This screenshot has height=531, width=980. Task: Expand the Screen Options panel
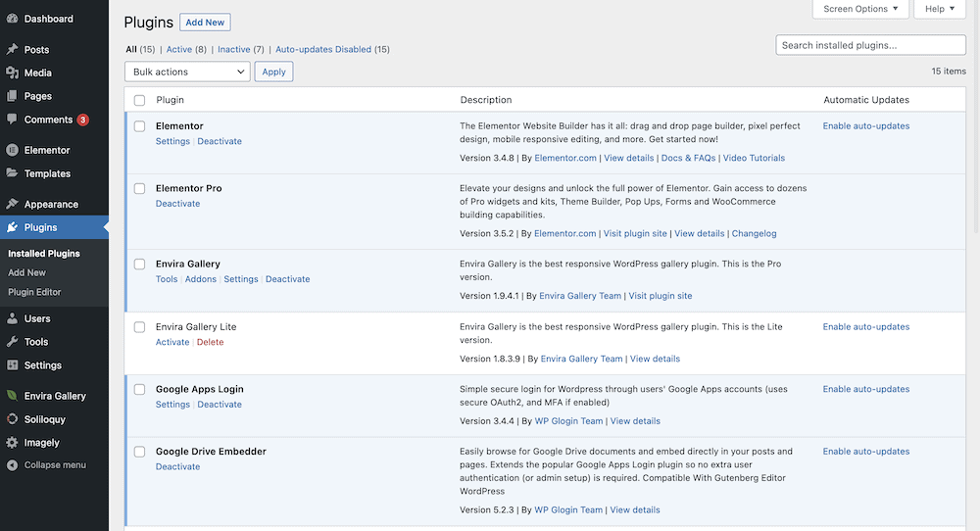[860, 9]
